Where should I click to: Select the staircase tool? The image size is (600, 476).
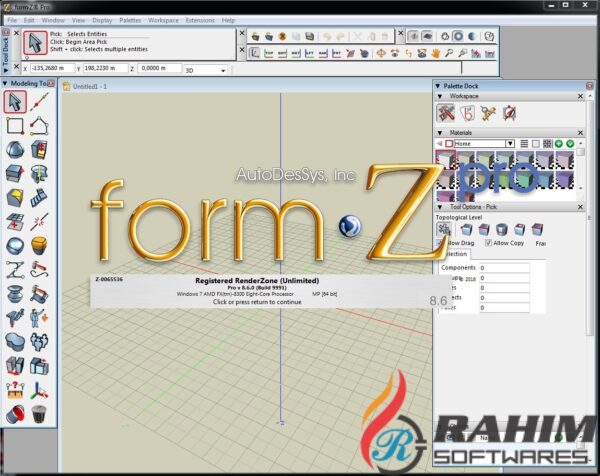(x=39, y=197)
